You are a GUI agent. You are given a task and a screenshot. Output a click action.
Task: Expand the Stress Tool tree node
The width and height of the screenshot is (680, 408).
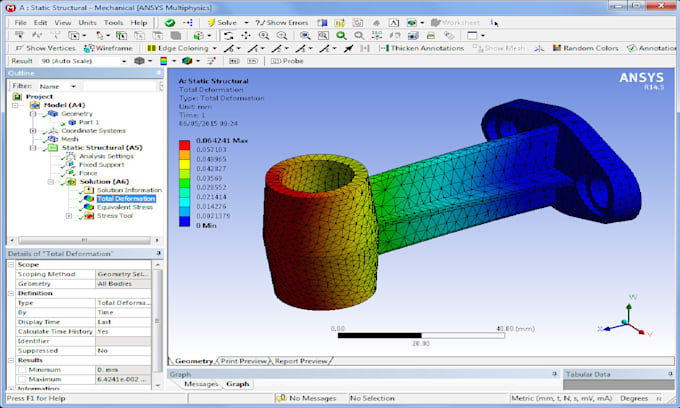click(x=69, y=216)
